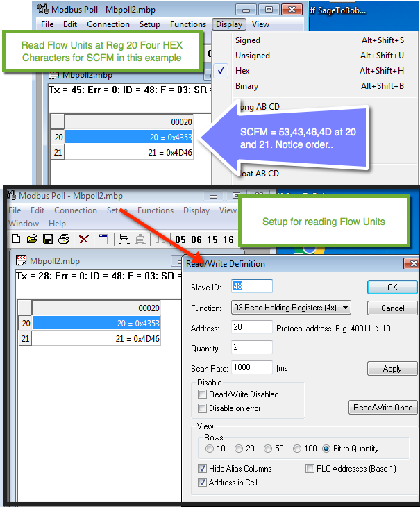The height and width of the screenshot is (507, 420).
Task: Tick the Disable on error checkbox
Action: pos(202,408)
